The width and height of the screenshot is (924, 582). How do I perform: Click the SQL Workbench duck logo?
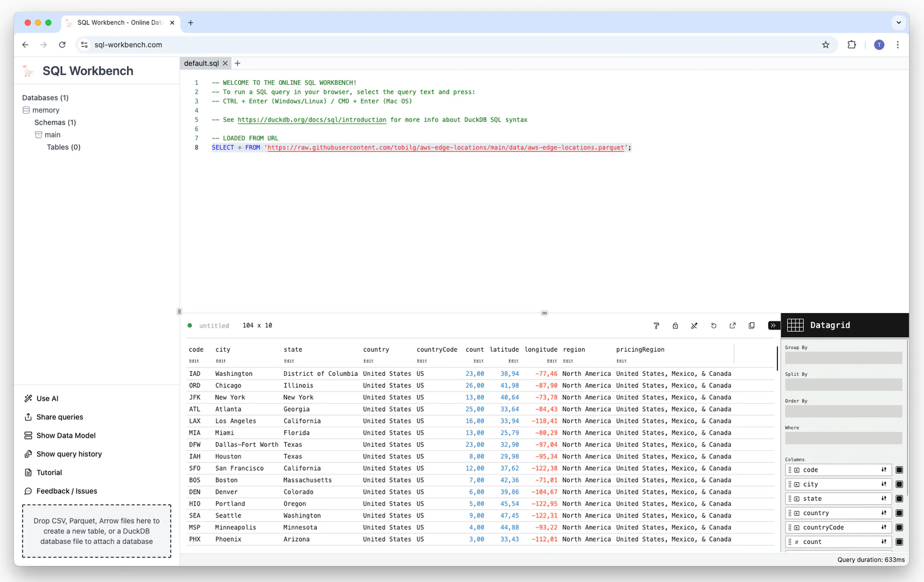[28, 71]
